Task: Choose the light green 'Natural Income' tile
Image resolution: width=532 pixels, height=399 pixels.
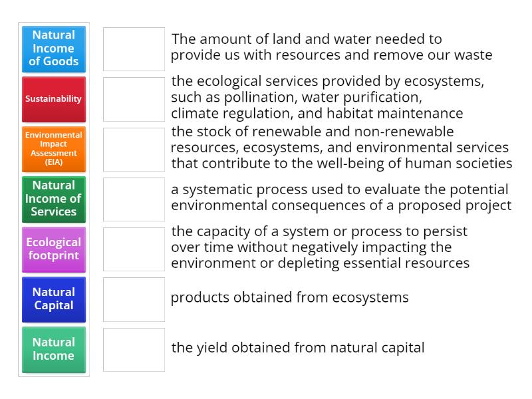Action: (x=53, y=348)
